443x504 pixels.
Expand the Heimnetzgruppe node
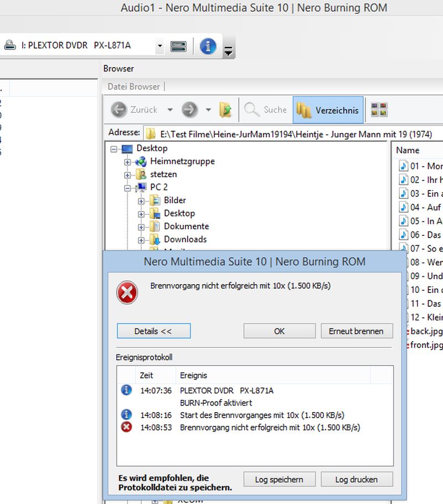[x=127, y=162]
